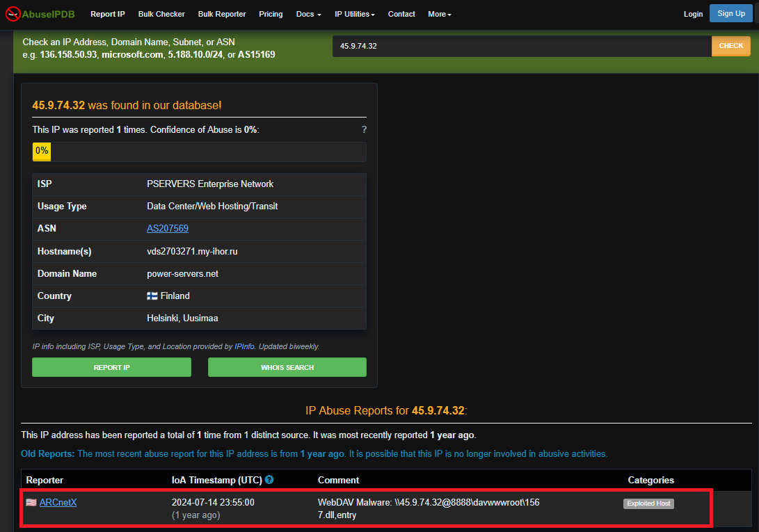Click the IoA Timestamp info icon
This screenshot has height=532, width=759.
pos(269,480)
